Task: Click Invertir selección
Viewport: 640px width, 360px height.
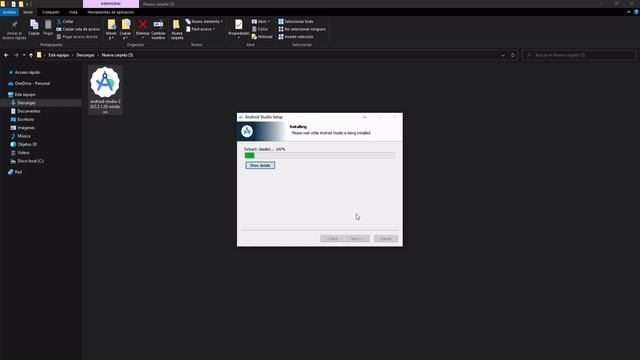Action: (x=296, y=37)
